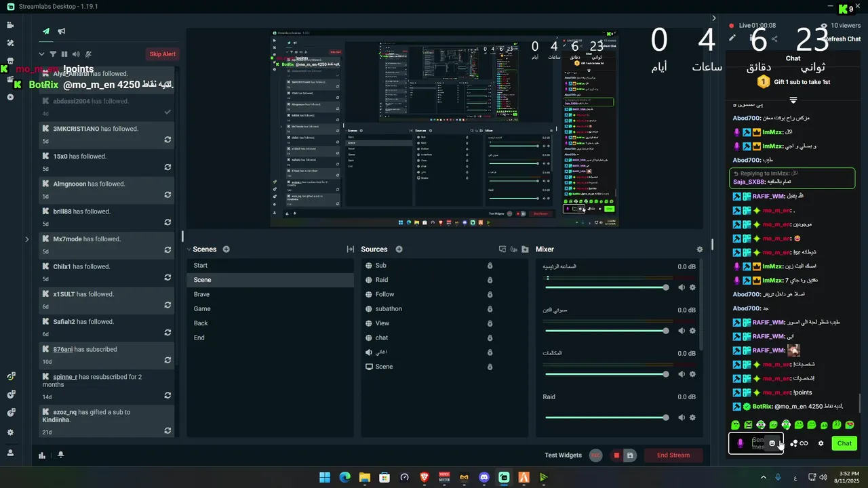Add a new scene with plus
This screenshot has width=868, height=488.
click(226, 249)
